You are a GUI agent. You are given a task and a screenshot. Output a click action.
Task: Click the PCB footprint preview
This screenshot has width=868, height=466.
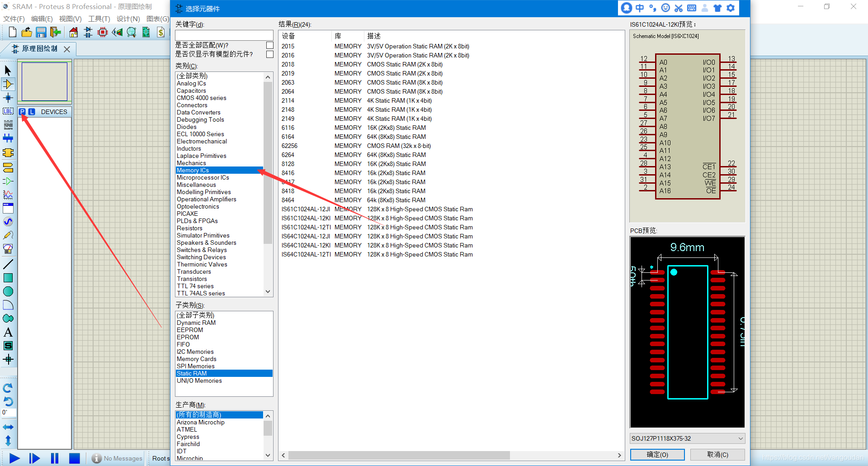687,332
